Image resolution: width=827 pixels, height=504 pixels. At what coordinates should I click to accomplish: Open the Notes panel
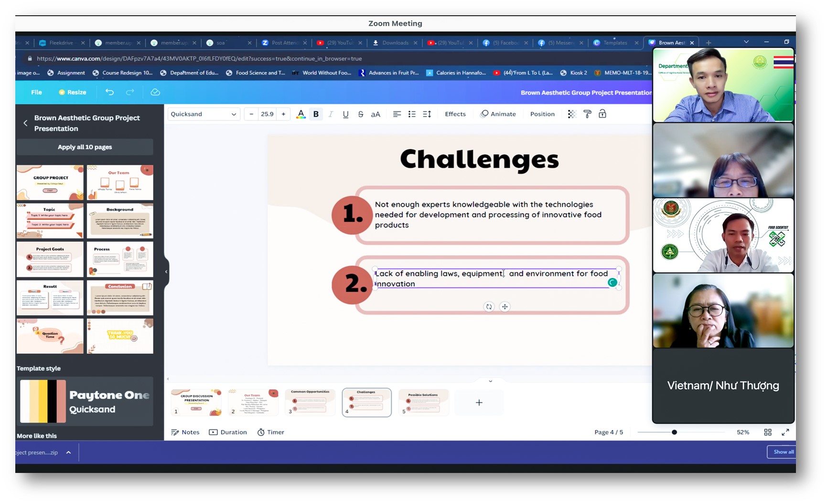point(185,432)
